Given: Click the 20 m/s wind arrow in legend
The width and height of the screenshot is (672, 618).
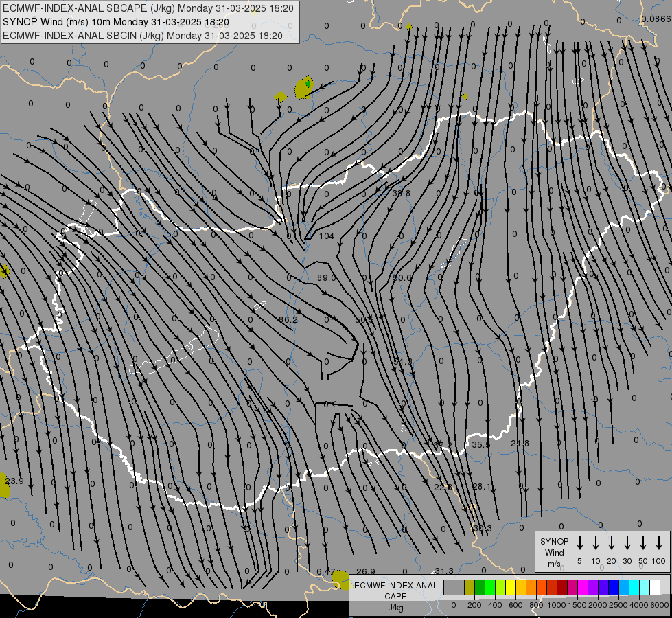Looking at the screenshot, I should tap(611, 543).
